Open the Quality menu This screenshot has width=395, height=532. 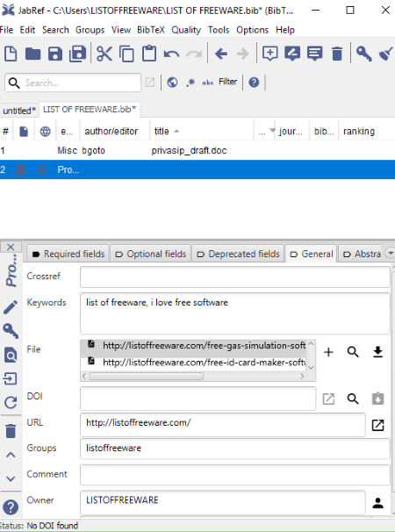[186, 30]
